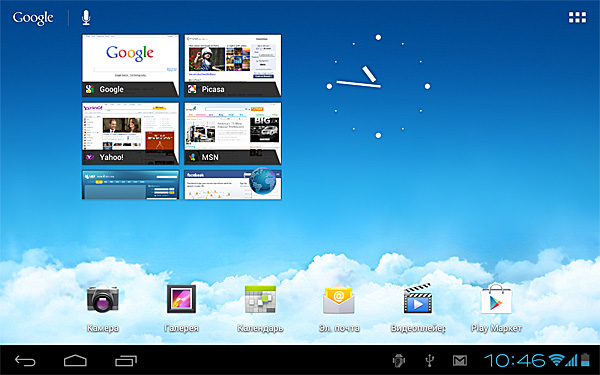Open the Gmail notification icon
Viewport: 600px width, 375px height.
(x=460, y=360)
